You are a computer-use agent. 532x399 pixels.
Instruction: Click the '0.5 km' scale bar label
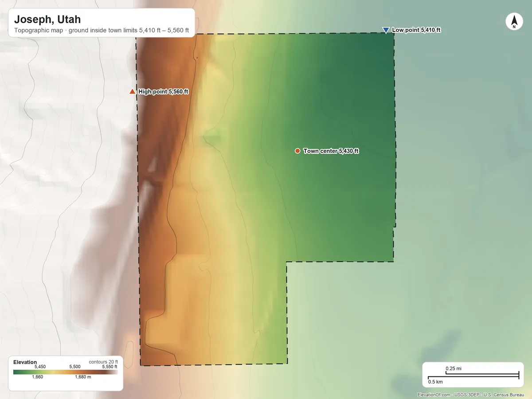[435, 382]
